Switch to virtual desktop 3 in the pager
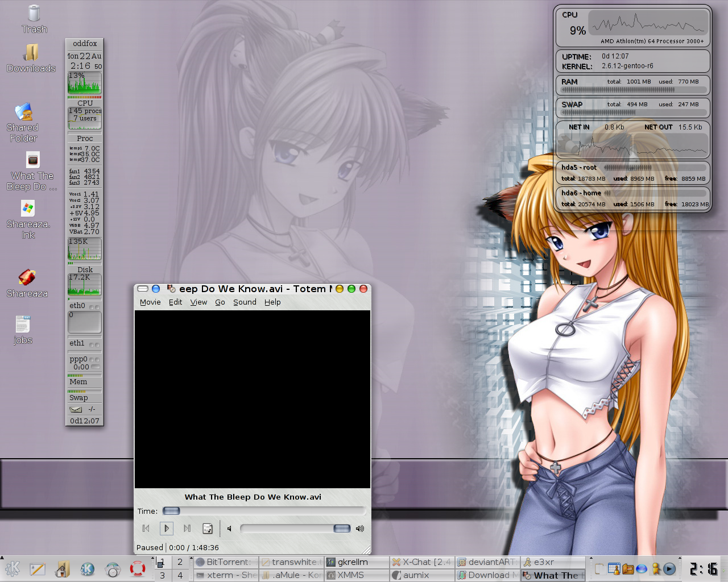Image resolution: width=728 pixels, height=582 pixels. pyautogui.click(x=163, y=575)
